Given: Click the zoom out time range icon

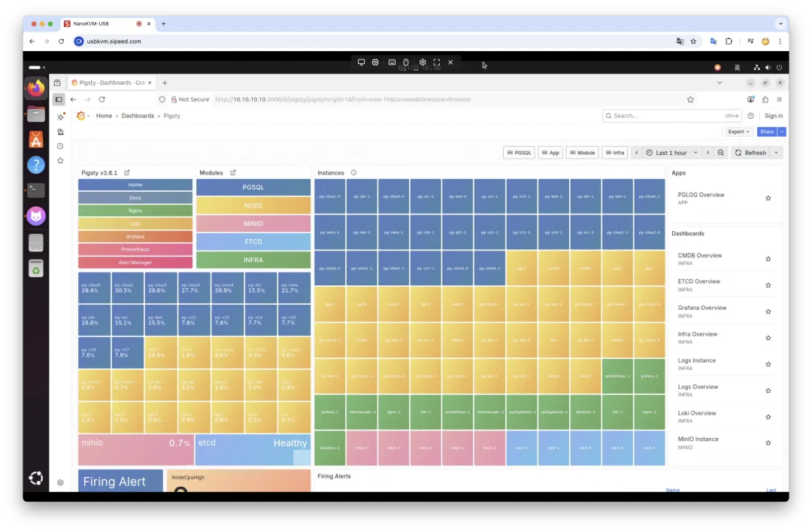Looking at the screenshot, I should [720, 153].
